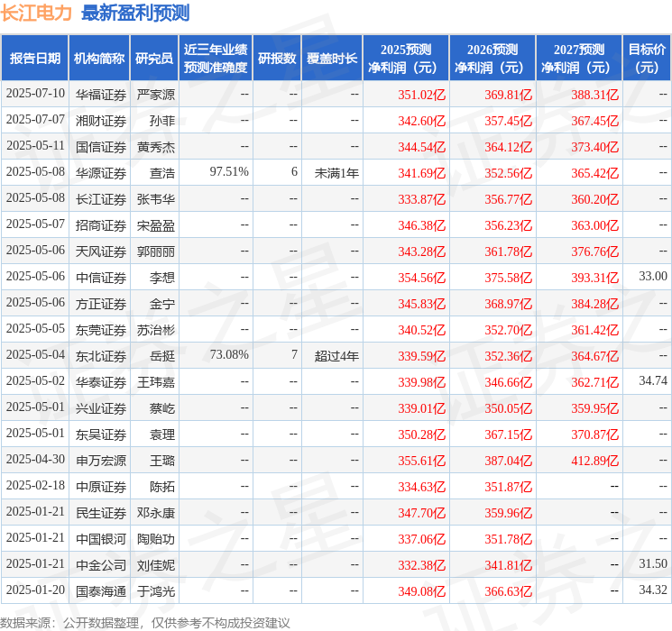Select the 湘财证券 institution cell

point(101,121)
